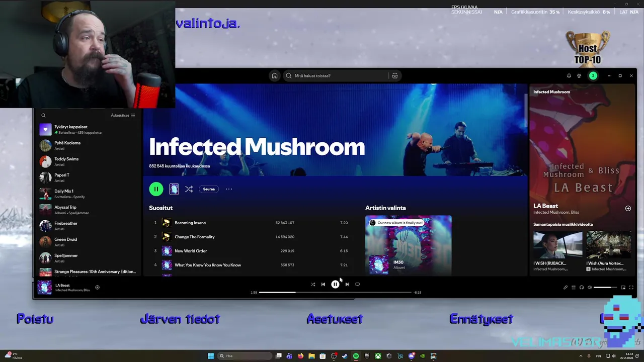Open the play queue icon

[x=574, y=288]
